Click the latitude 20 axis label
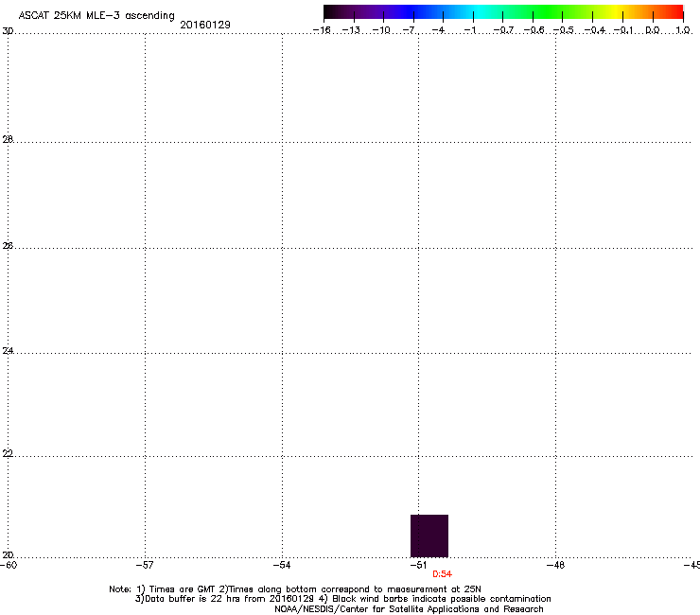This screenshot has width=700, height=615. point(8,554)
